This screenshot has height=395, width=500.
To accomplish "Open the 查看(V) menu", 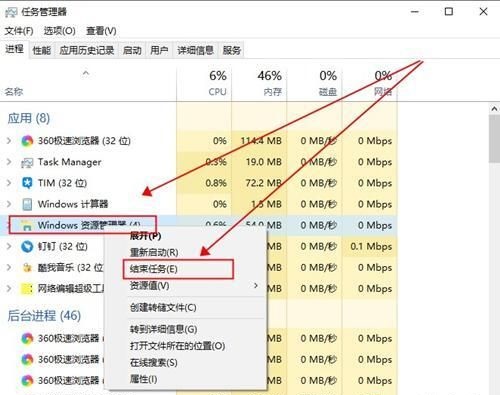I will point(101,31).
